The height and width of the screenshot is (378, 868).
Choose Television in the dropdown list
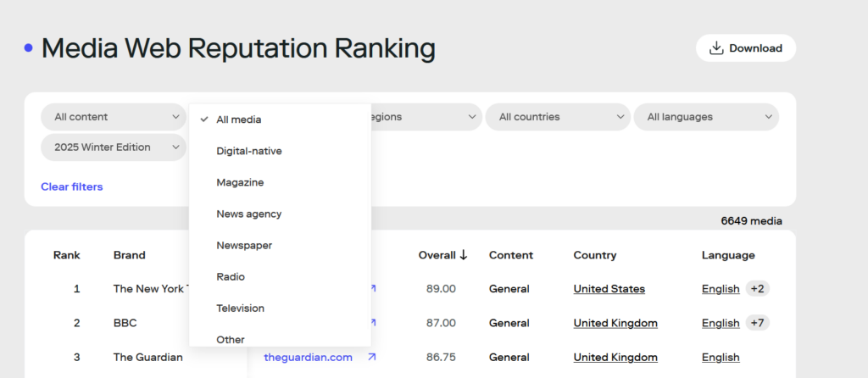(x=241, y=308)
